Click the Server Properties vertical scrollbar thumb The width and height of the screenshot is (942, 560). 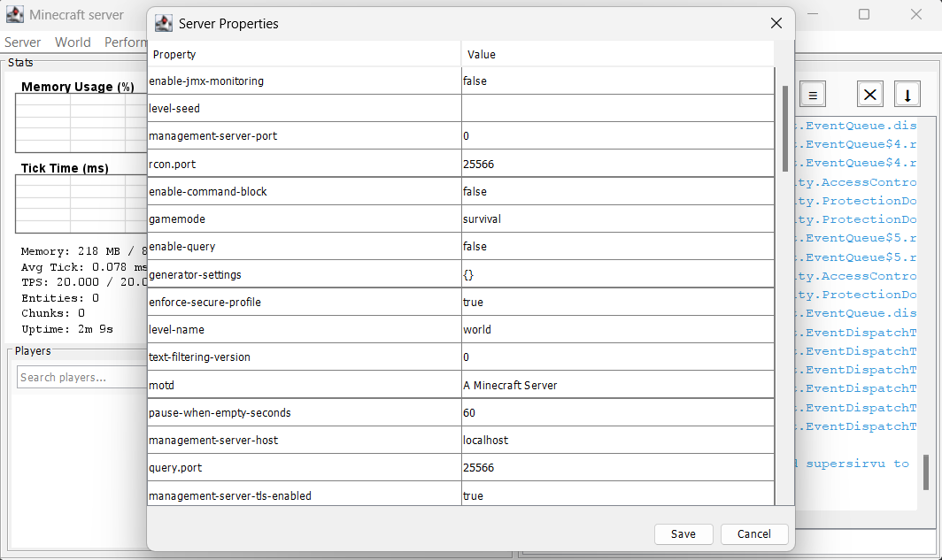click(x=784, y=128)
